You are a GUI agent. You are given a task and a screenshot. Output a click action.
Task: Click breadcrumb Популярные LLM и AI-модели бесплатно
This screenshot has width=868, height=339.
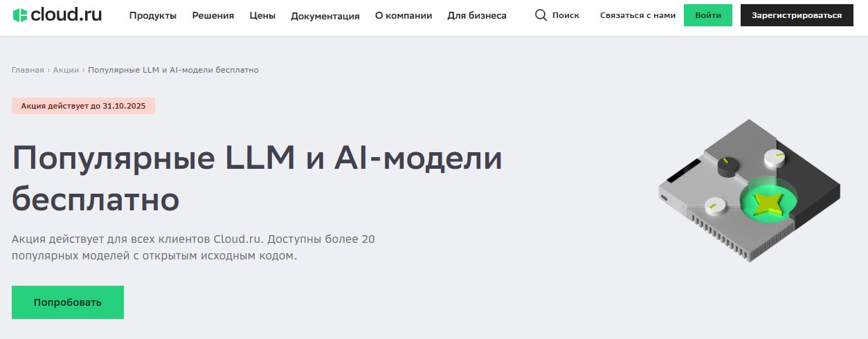tap(173, 70)
